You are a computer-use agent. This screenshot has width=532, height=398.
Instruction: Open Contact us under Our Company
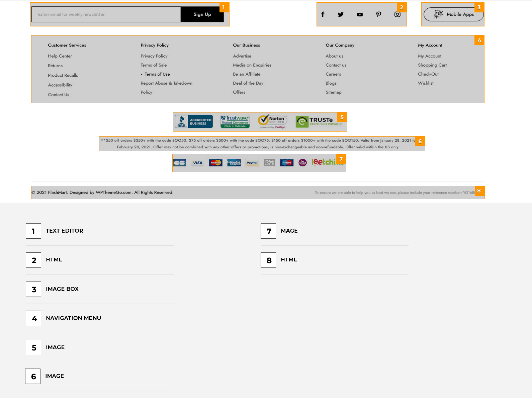pyautogui.click(x=336, y=65)
